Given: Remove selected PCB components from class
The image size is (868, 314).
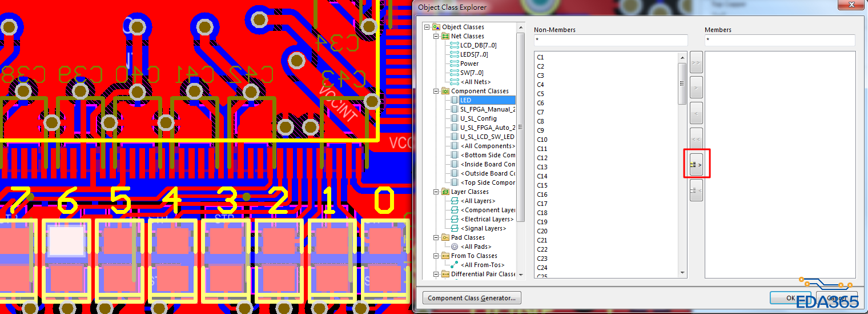Looking at the screenshot, I should (696, 190).
